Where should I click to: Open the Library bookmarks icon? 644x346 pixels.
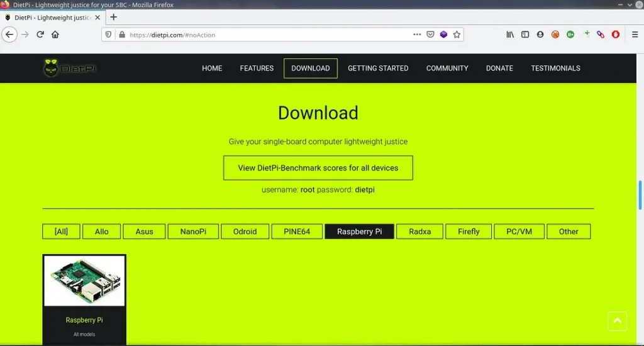[510, 35]
